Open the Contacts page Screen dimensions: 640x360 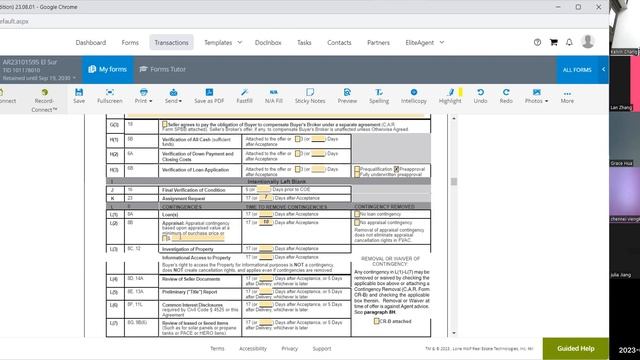click(x=339, y=42)
